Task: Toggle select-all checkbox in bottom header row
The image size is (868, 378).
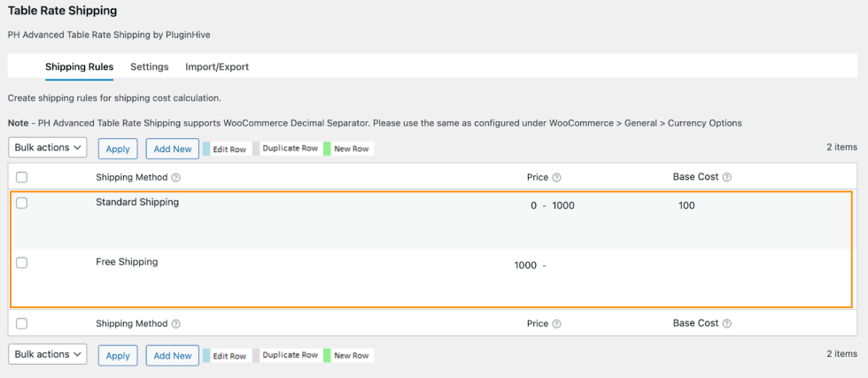Action: click(x=22, y=324)
